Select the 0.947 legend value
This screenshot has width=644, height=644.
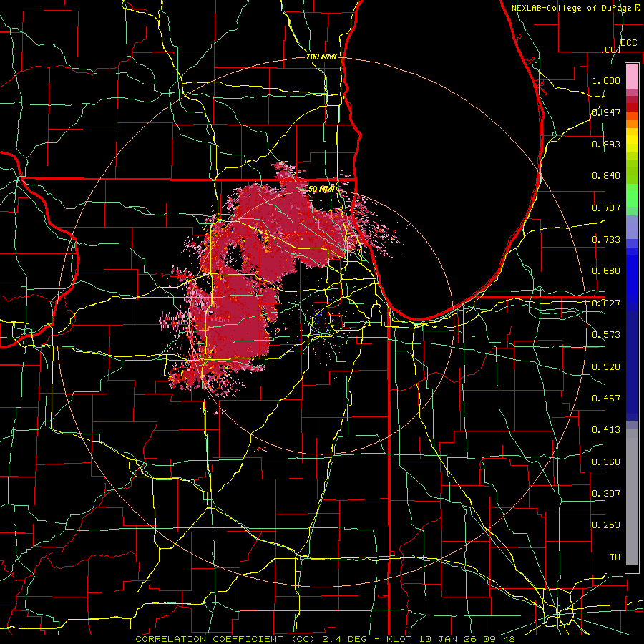(606, 112)
